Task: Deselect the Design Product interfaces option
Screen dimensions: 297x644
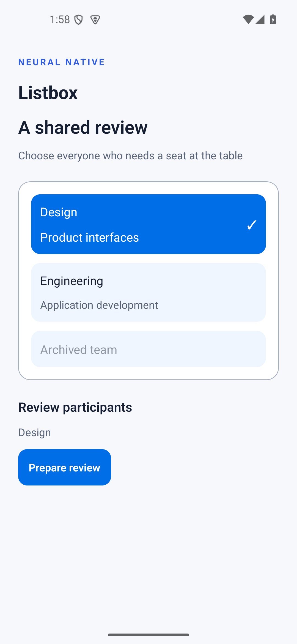Action: click(x=148, y=224)
